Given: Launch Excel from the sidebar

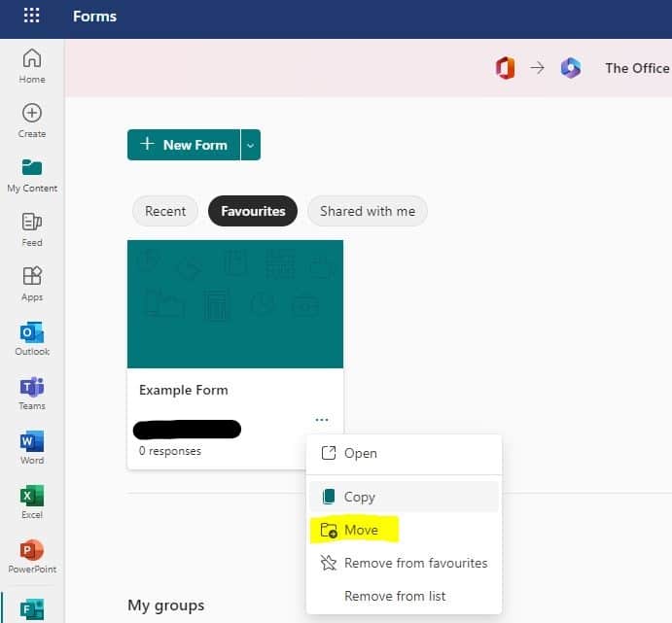Looking at the screenshot, I should click(x=32, y=502).
